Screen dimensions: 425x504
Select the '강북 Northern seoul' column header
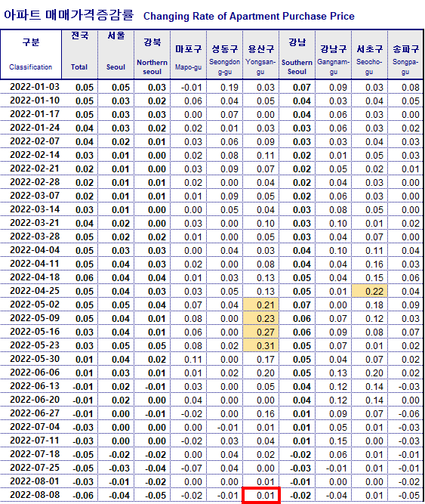(152, 54)
